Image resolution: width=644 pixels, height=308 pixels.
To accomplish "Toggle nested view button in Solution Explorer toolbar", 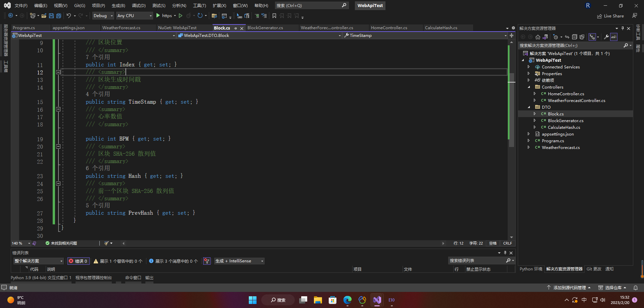I will 592,37.
